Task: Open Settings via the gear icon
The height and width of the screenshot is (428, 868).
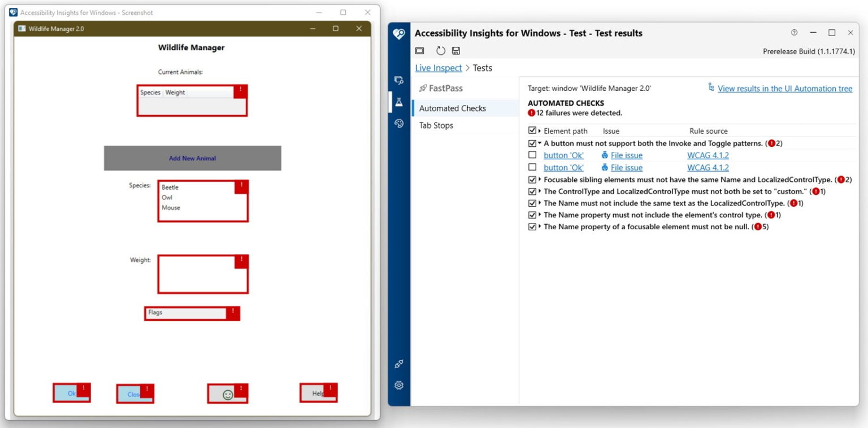Action: (x=398, y=385)
